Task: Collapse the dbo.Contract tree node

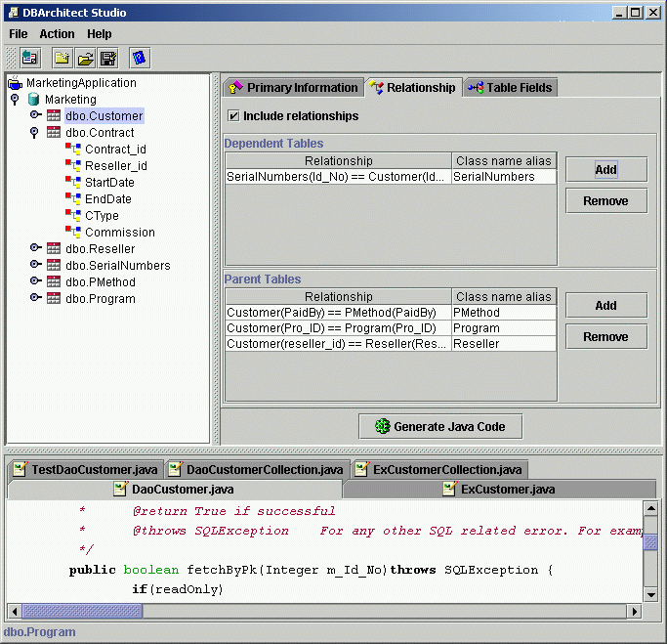Action: (x=34, y=132)
